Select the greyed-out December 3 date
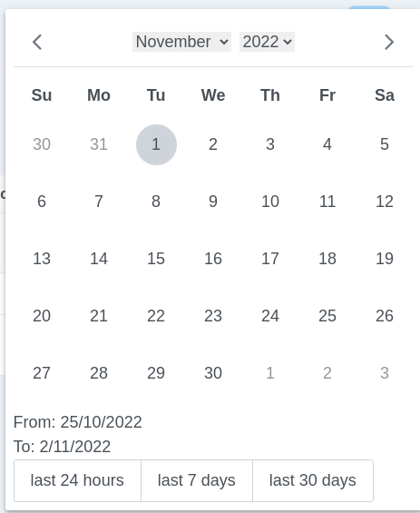The image size is (420, 513). point(385,373)
